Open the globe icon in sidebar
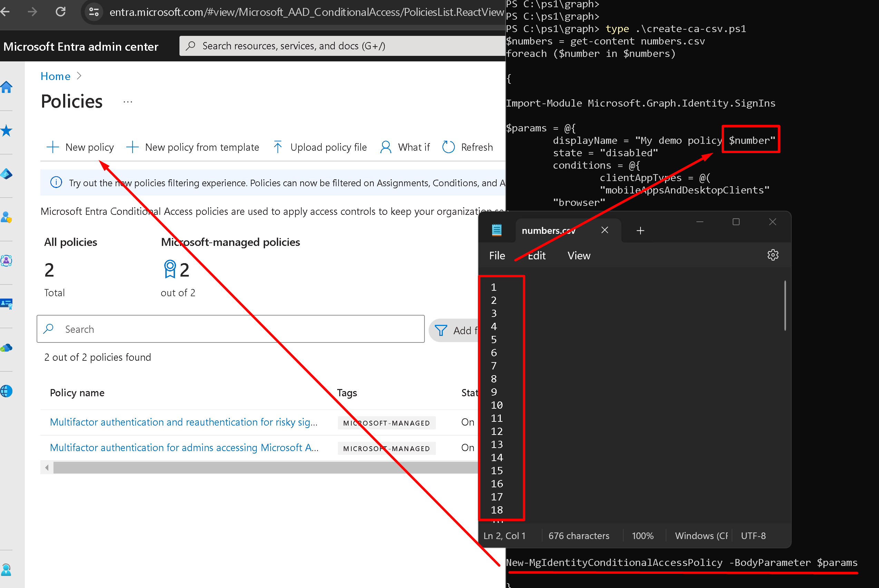This screenshot has width=879, height=588. pyautogui.click(x=7, y=391)
